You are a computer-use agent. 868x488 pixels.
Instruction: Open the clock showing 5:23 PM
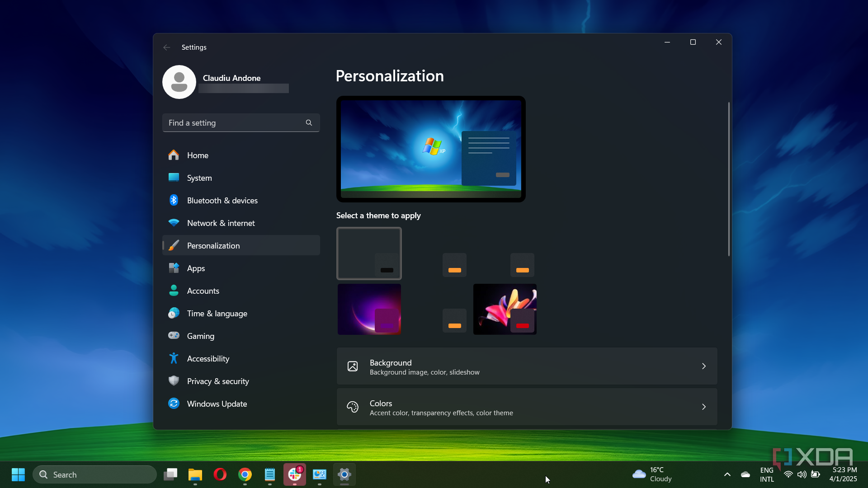point(843,474)
